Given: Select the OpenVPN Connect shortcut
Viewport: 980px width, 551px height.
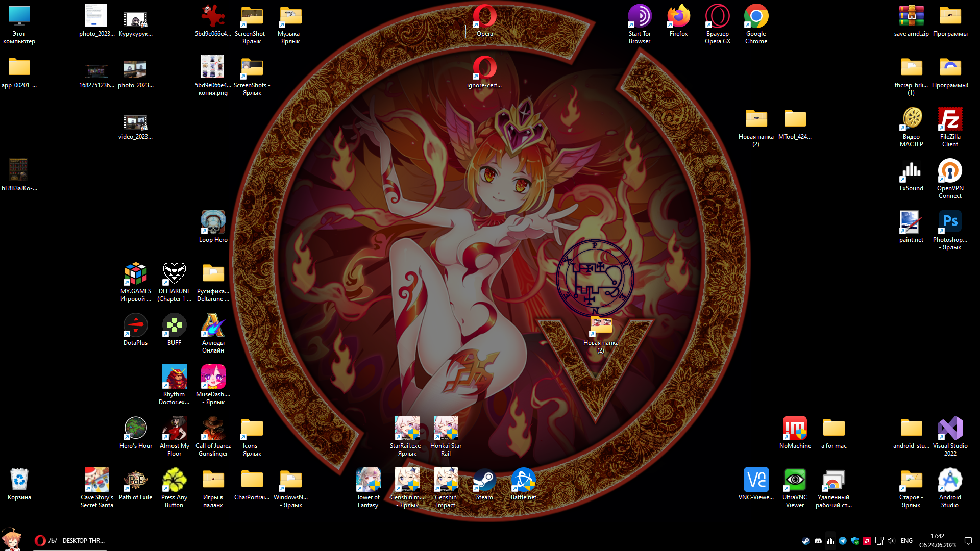Looking at the screenshot, I should 950,179.
